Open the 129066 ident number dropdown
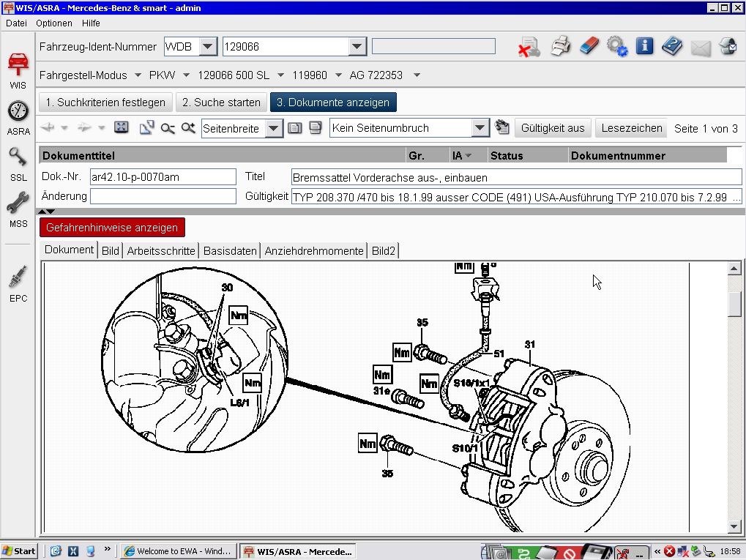 (357, 47)
